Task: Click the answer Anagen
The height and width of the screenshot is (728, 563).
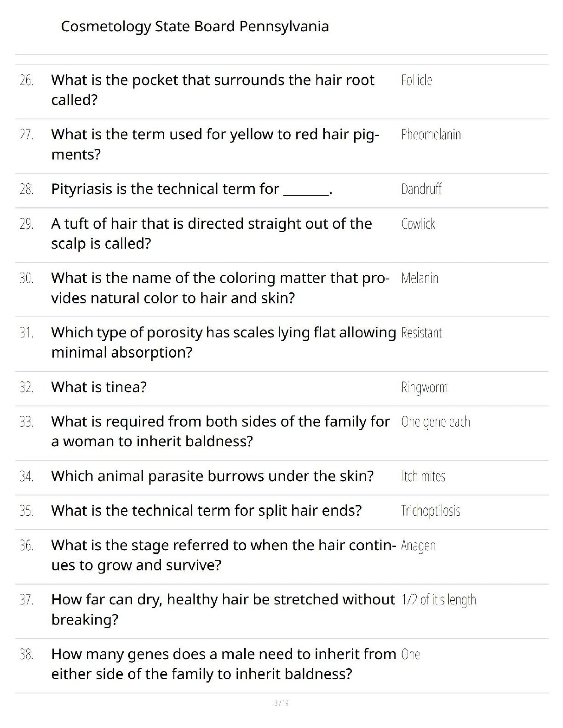Action: pyautogui.click(x=418, y=546)
